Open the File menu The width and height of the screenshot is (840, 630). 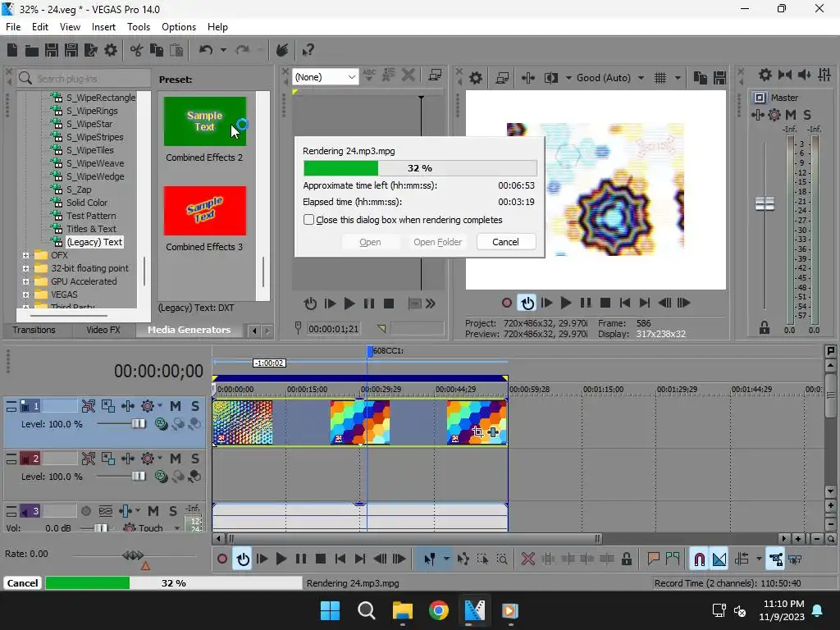click(13, 27)
